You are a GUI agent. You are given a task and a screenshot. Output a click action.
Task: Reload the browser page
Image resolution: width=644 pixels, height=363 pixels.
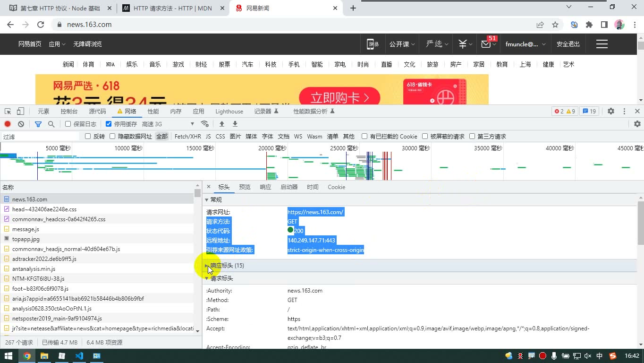[41, 25]
